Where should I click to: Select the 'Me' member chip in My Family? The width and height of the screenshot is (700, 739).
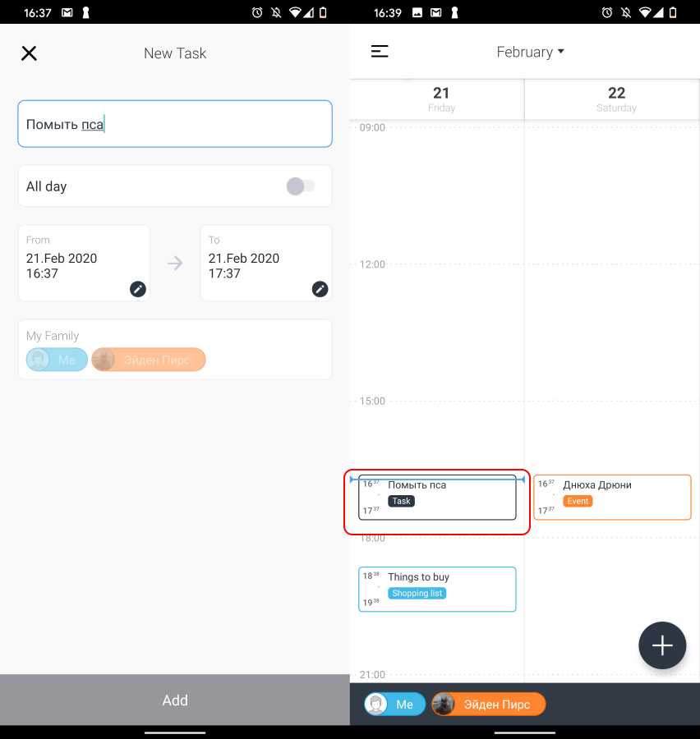click(x=57, y=360)
